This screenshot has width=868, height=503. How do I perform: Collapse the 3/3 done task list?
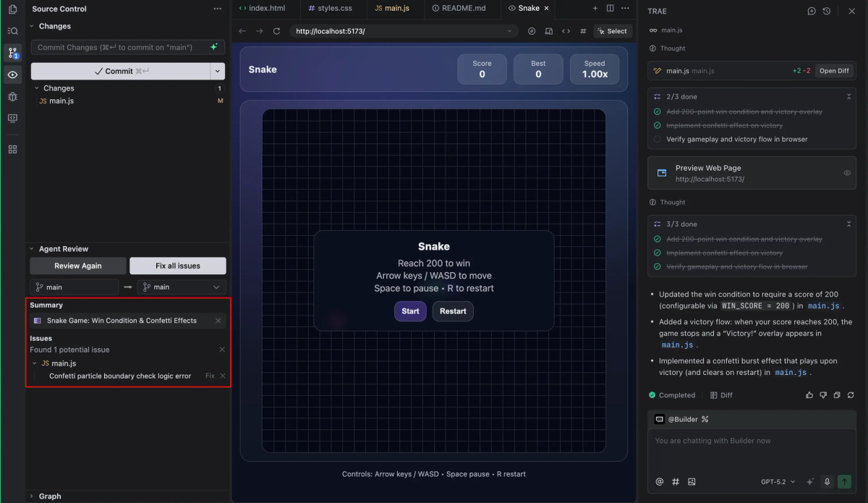848,224
